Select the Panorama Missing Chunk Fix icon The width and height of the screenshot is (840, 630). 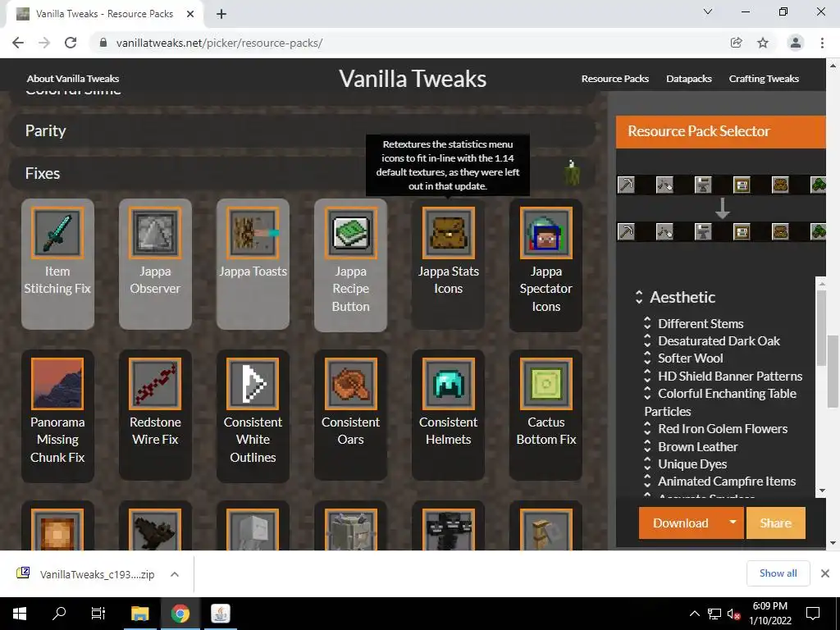tap(57, 384)
